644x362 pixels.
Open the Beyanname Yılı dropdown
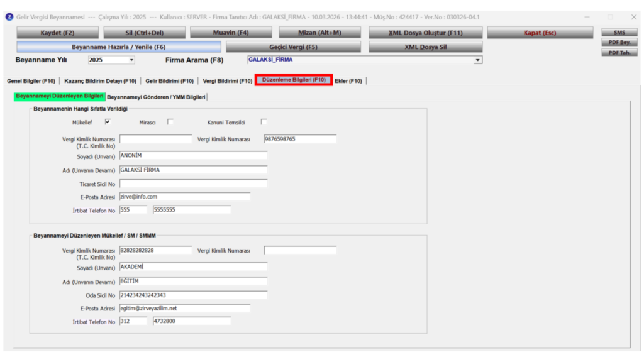[131, 60]
